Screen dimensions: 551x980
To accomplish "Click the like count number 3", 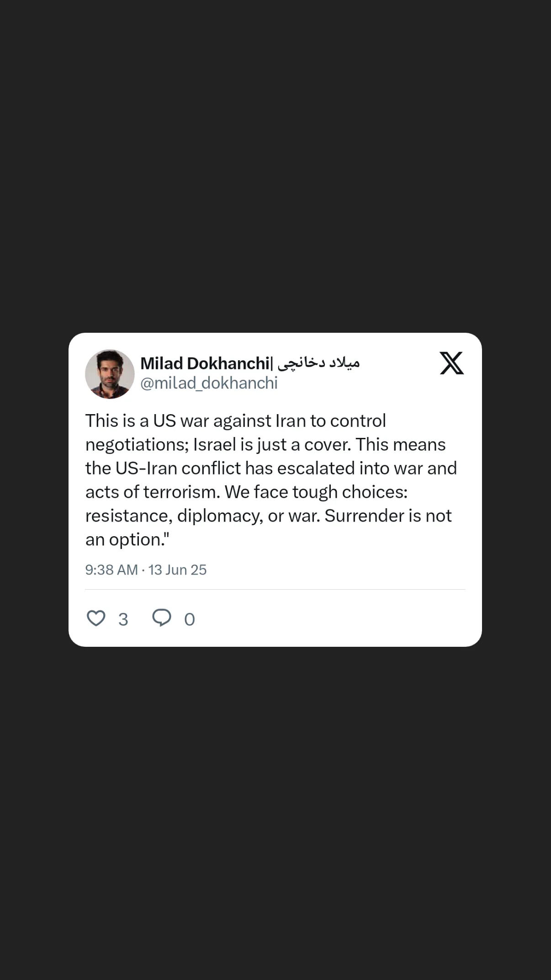I will [x=123, y=619].
